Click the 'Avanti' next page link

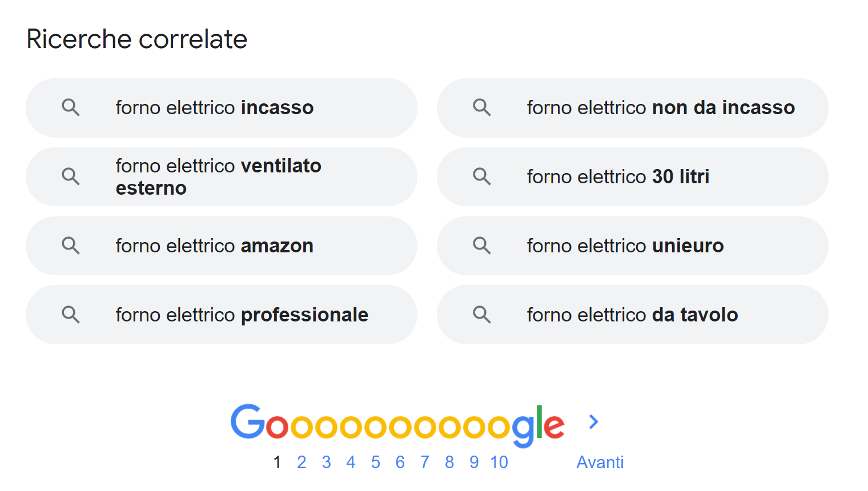point(600,462)
